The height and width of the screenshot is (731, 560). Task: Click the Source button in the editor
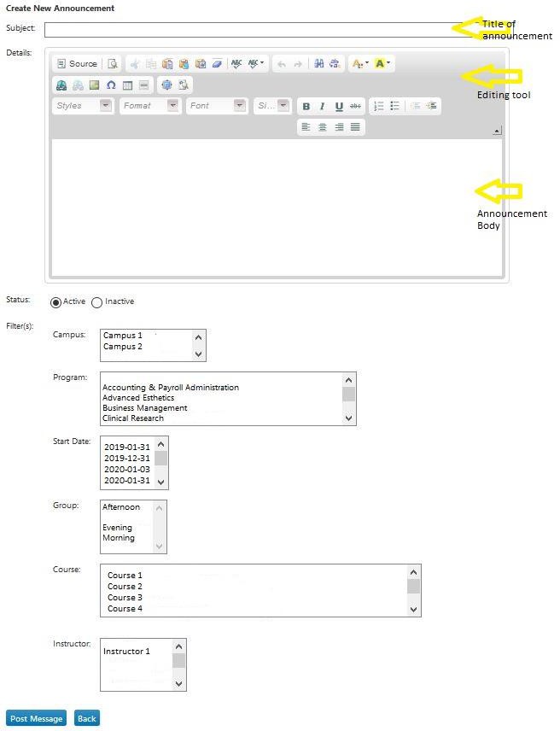pos(77,64)
